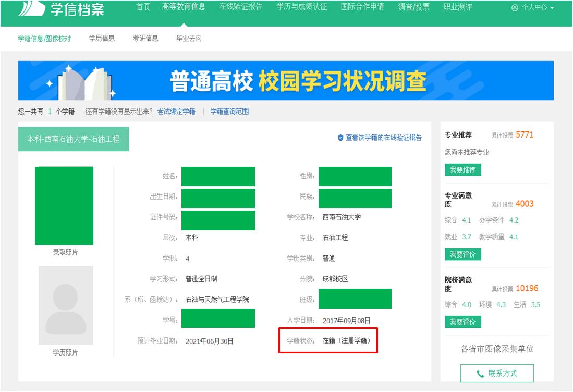Click the shield icon beside 在线验证报告 link
573x392 pixels.
click(x=340, y=138)
